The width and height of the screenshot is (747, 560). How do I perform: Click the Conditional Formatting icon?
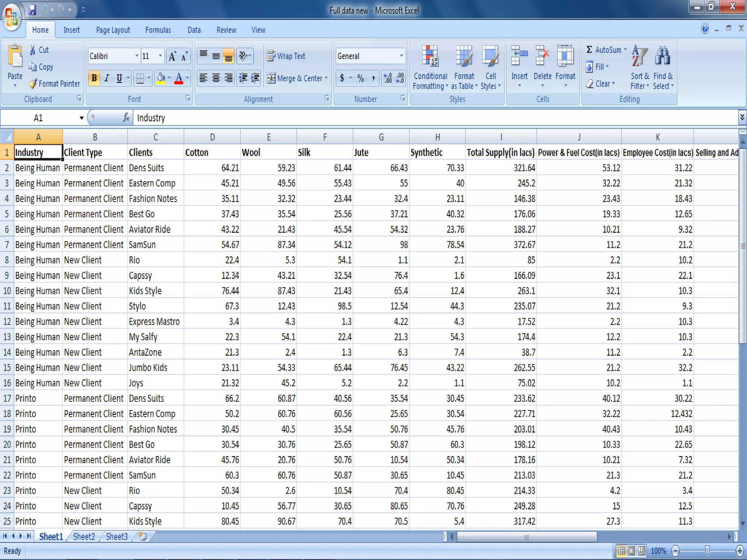pos(430,57)
